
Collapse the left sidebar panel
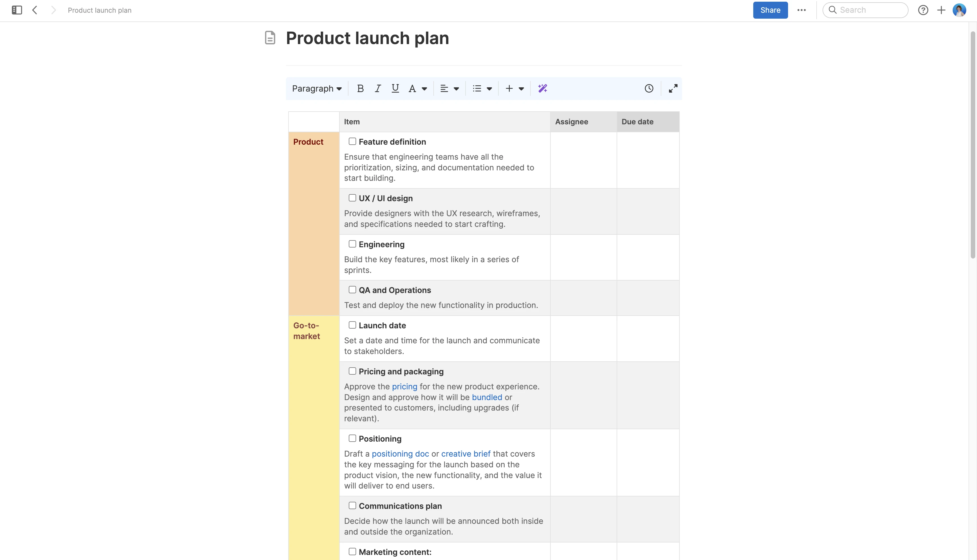[16, 10]
